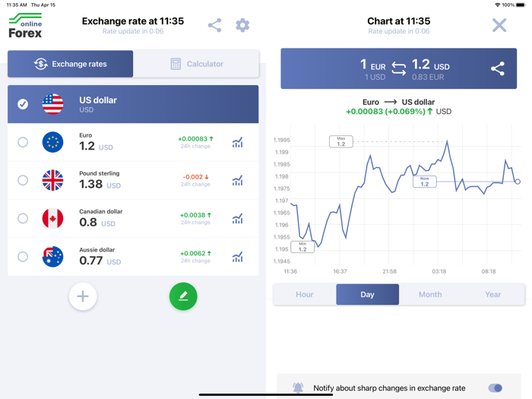
Task: Click the Pound sterling -0.002 change value
Action: 196,177
